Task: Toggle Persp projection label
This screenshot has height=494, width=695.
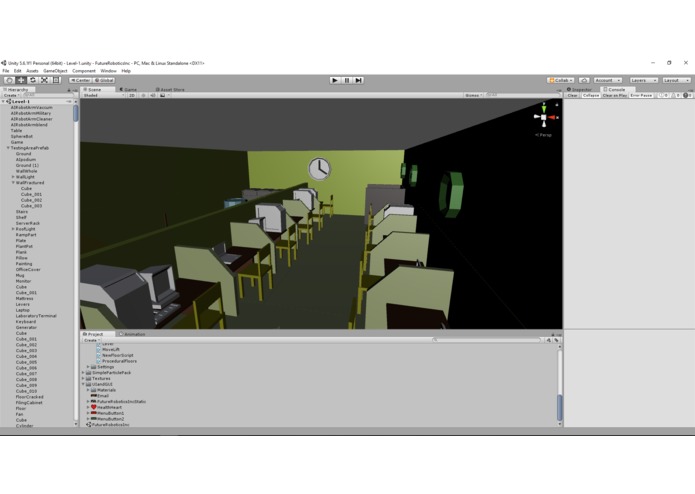Action: [x=543, y=135]
